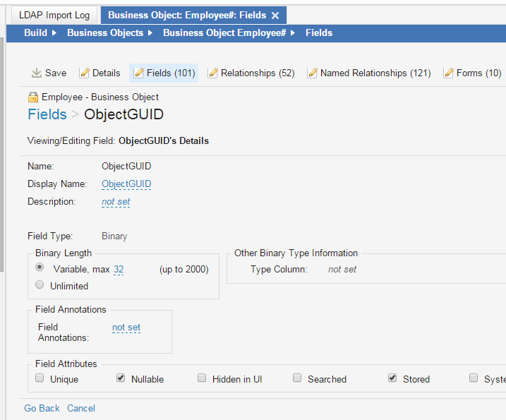506x420 pixels.
Task: Expand the arrow after Business Objects breadcrumb
Action: [150, 33]
